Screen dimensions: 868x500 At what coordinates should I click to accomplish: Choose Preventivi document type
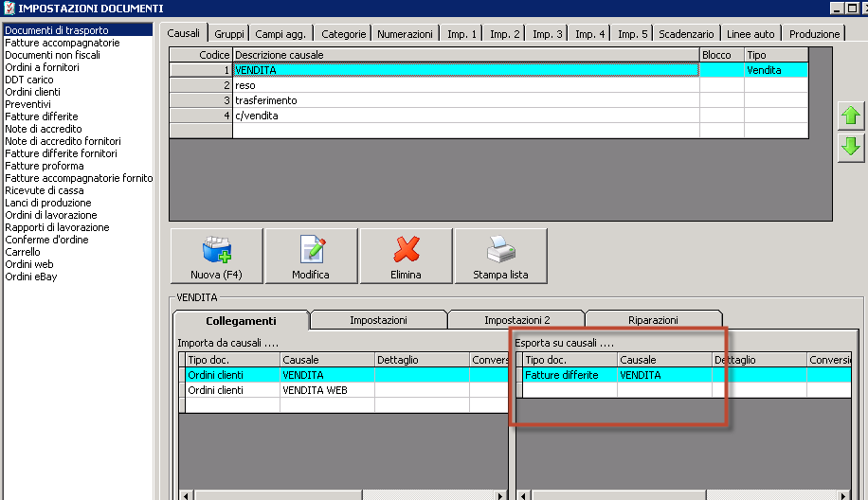click(78, 104)
